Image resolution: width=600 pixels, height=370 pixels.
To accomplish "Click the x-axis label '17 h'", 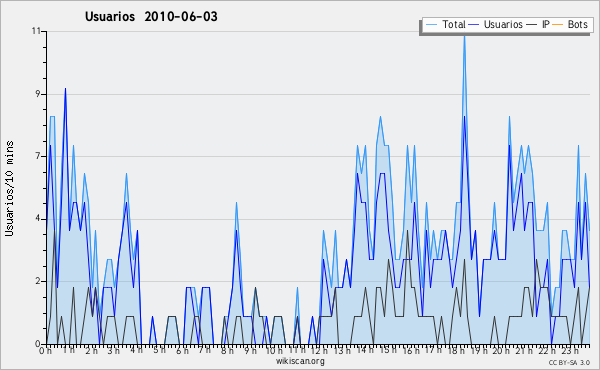I will [x=434, y=350].
